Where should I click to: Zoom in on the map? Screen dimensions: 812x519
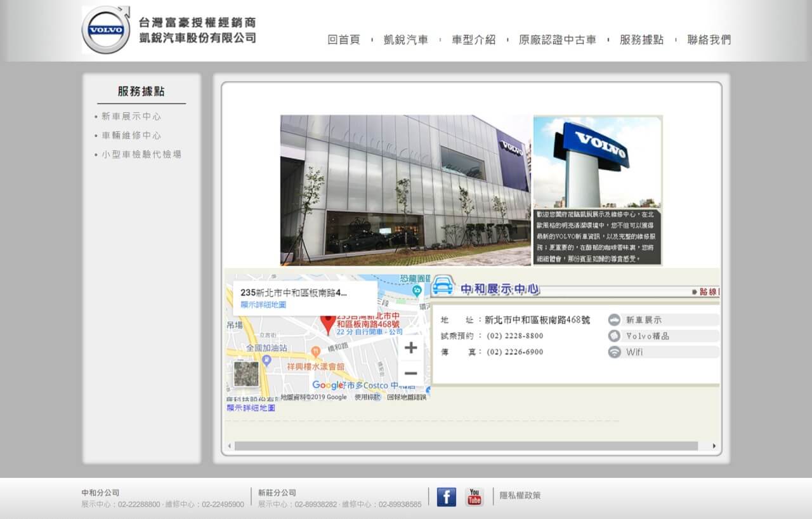click(411, 348)
